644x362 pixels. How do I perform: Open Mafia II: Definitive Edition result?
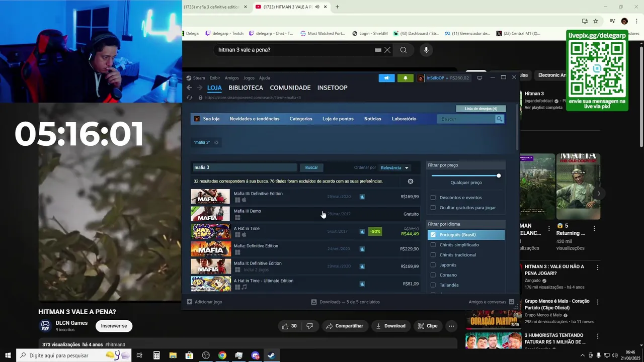305,266
